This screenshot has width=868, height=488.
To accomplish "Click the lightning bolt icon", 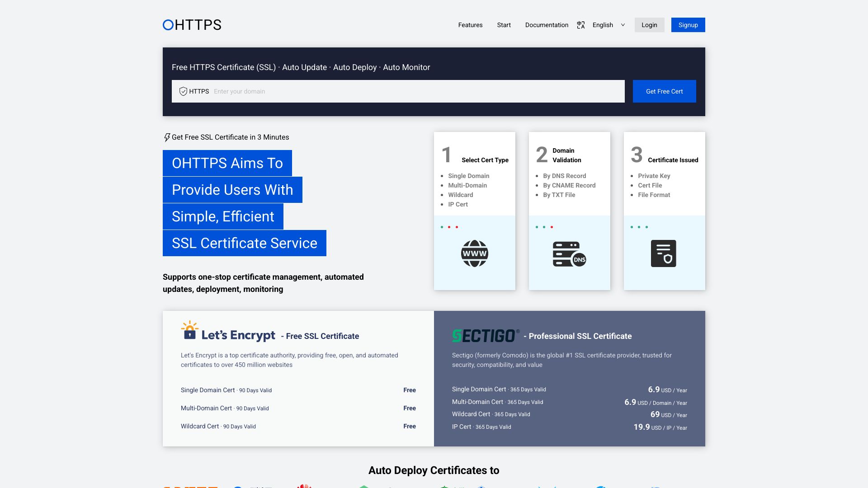I will [167, 137].
